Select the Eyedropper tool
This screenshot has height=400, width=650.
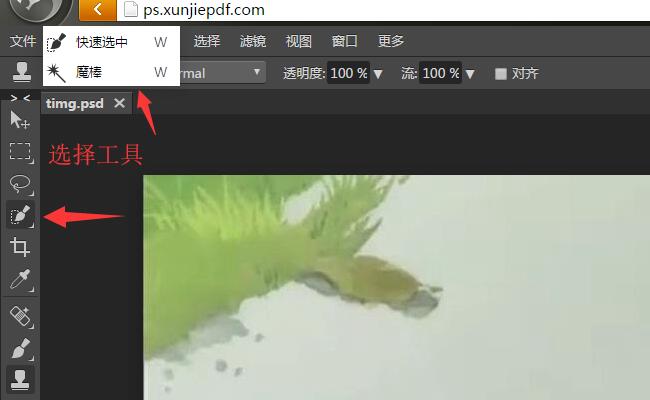(20, 279)
